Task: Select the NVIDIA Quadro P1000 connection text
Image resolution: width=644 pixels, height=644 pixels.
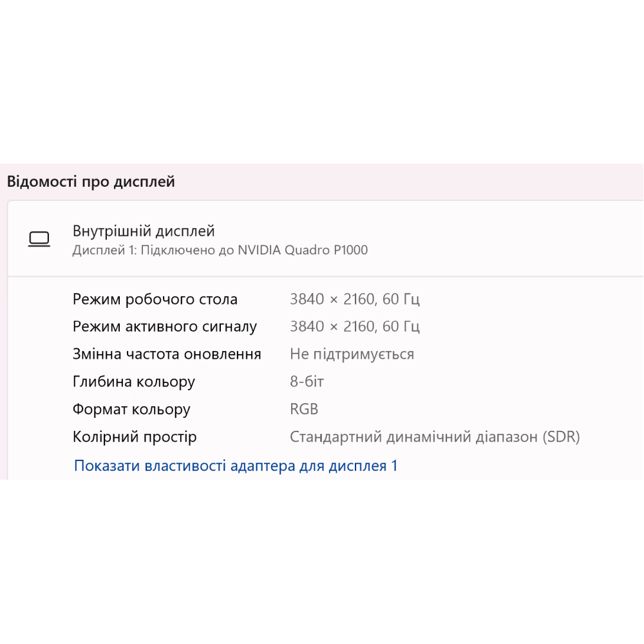Action: coord(219,250)
